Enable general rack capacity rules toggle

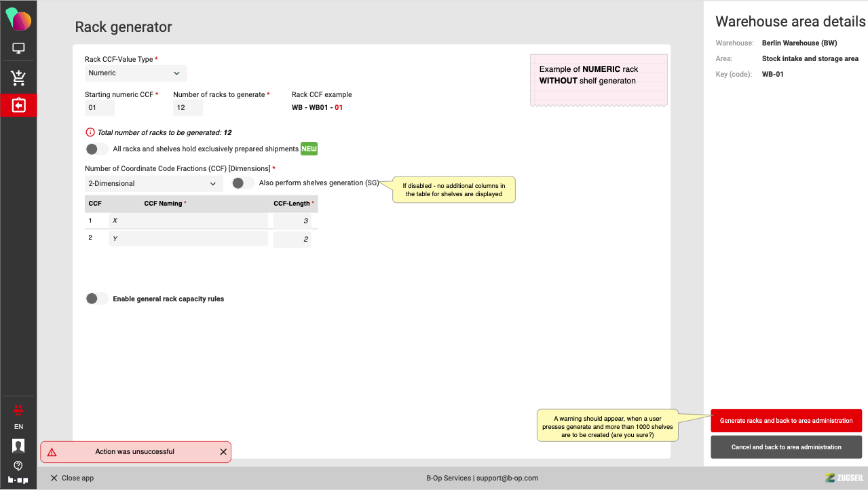96,299
